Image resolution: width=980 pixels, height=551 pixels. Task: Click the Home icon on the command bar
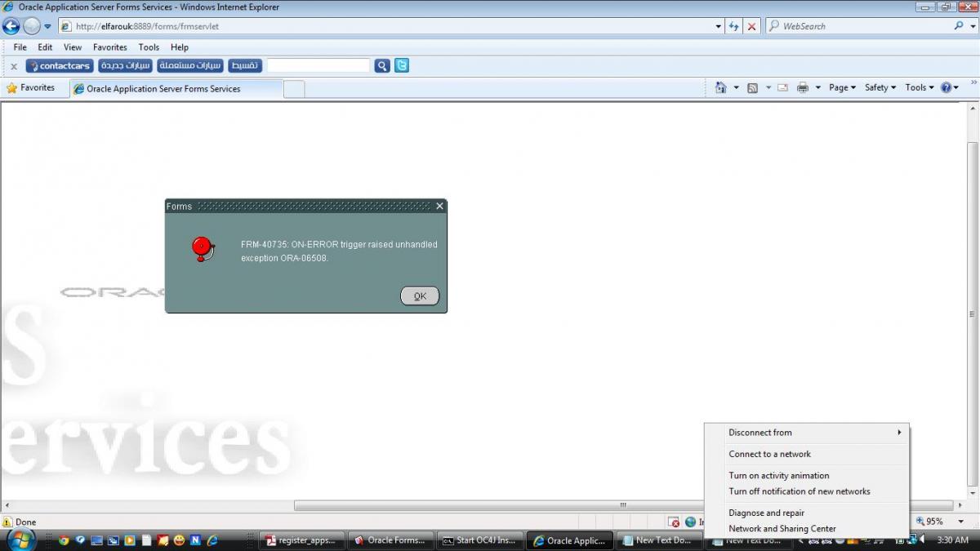click(x=721, y=87)
